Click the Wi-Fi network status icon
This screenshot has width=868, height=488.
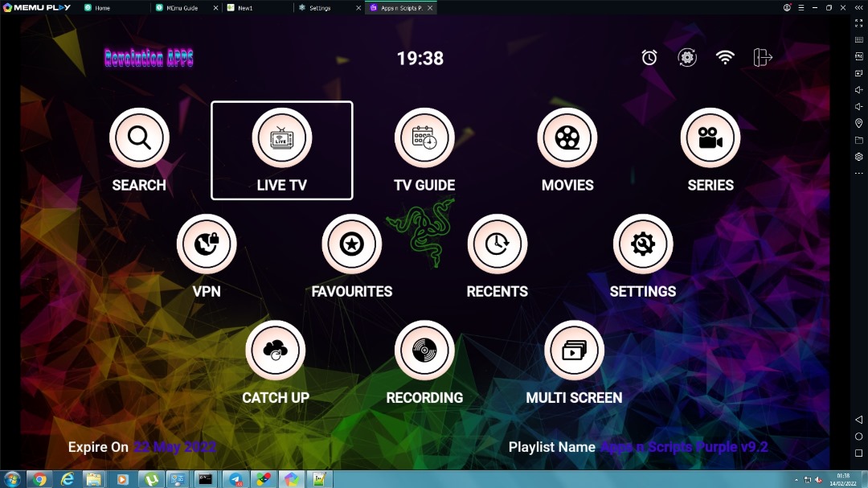[x=725, y=58]
